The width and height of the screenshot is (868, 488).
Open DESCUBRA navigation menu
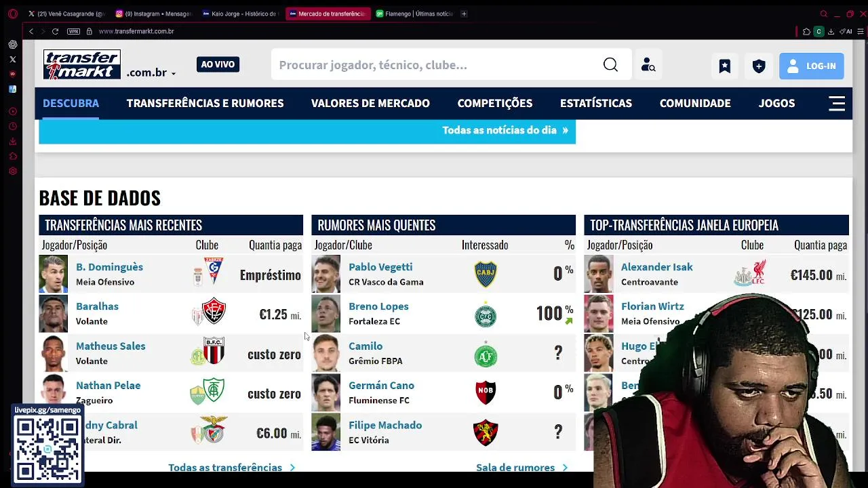[x=71, y=103]
